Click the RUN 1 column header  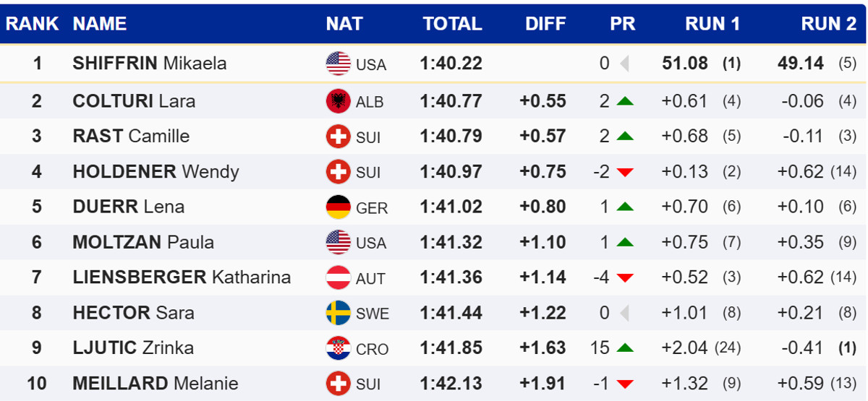point(712,24)
